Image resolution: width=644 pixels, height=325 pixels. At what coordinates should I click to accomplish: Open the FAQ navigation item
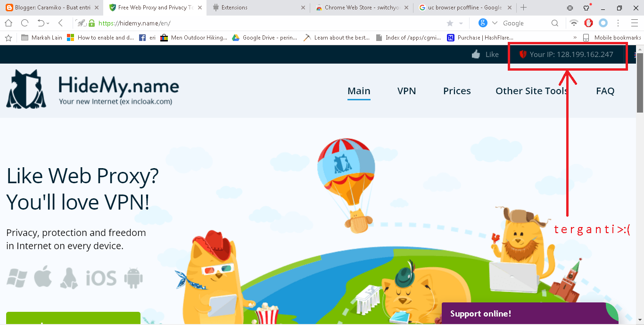click(605, 91)
